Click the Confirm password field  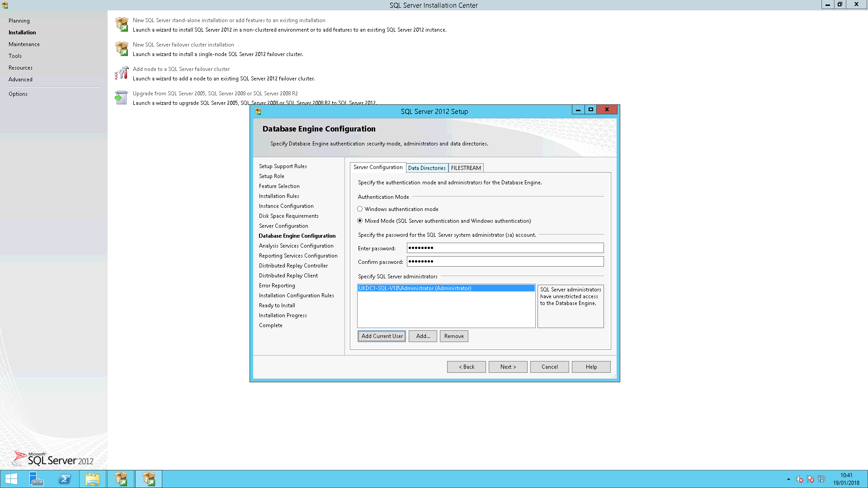click(x=505, y=262)
